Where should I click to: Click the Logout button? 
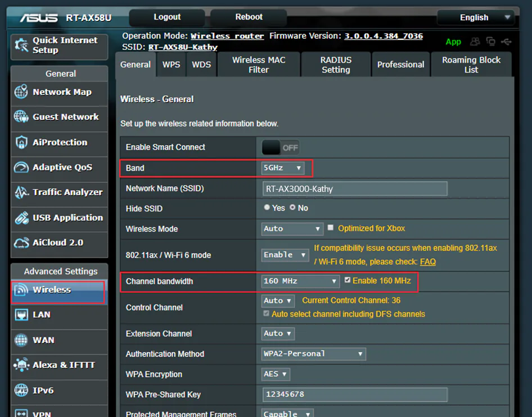(167, 17)
